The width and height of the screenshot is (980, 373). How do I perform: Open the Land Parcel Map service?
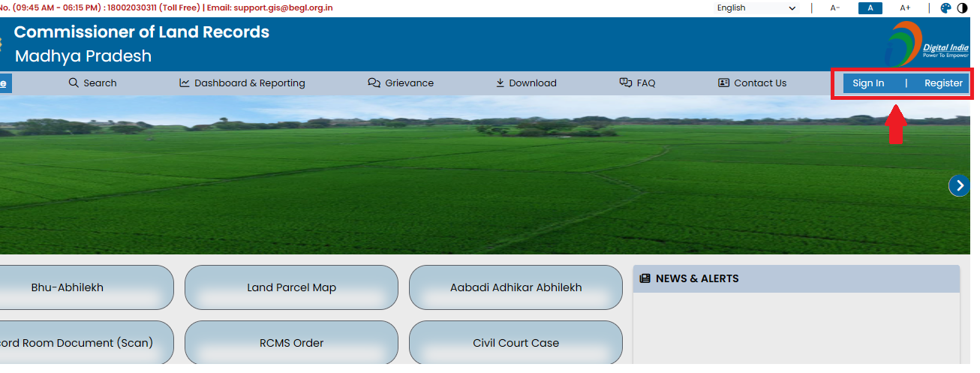(291, 287)
